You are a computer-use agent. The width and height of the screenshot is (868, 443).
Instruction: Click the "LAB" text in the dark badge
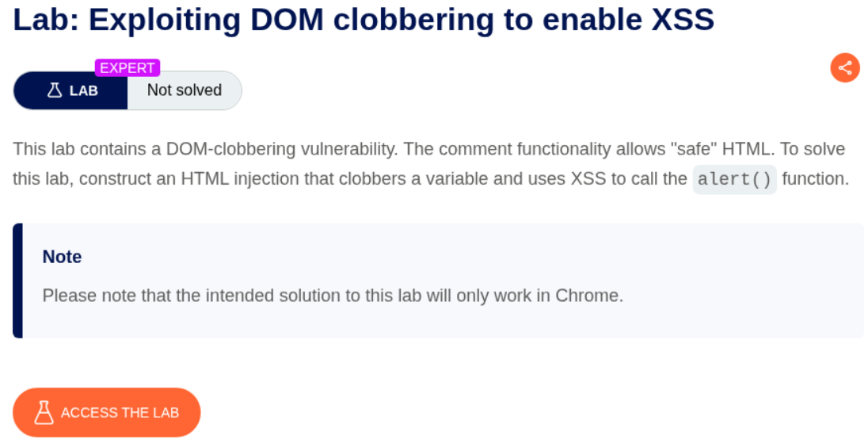(x=83, y=90)
